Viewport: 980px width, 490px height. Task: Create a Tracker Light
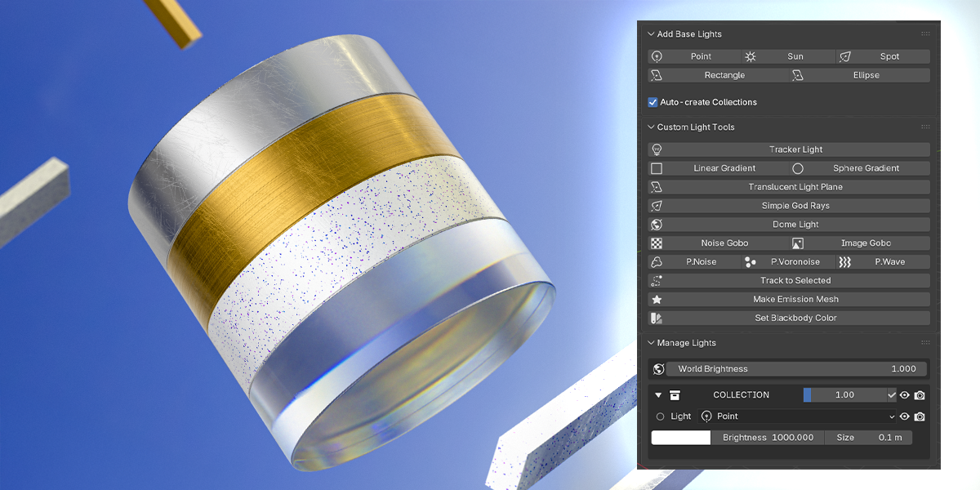[789, 149]
